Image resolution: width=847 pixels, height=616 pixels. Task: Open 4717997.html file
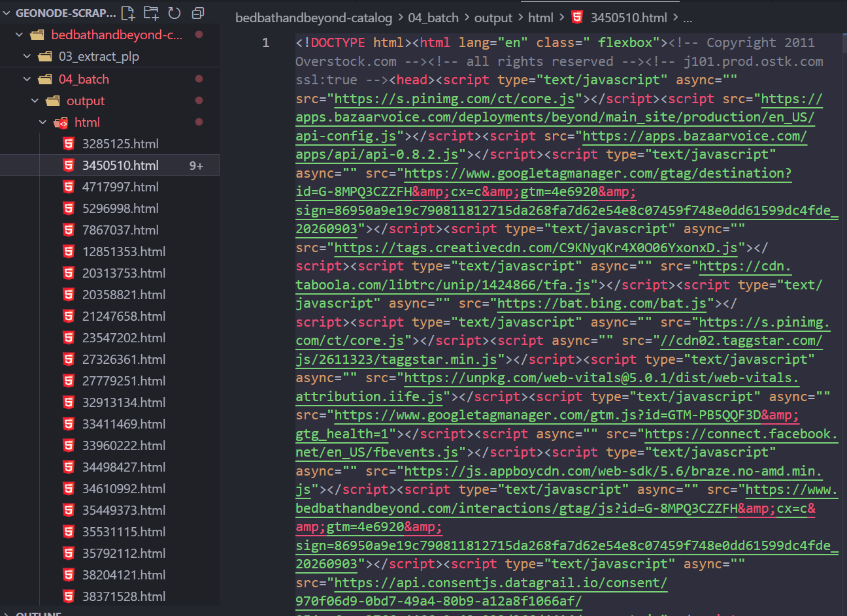click(120, 187)
